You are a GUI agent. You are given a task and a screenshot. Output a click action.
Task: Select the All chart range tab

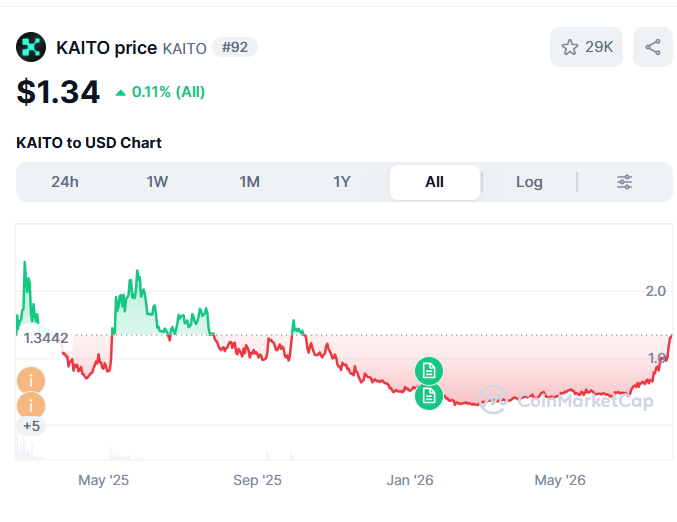tap(435, 182)
